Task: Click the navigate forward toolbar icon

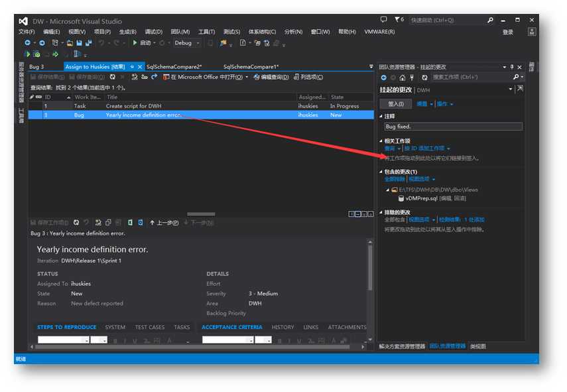Action: click(42, 43)
